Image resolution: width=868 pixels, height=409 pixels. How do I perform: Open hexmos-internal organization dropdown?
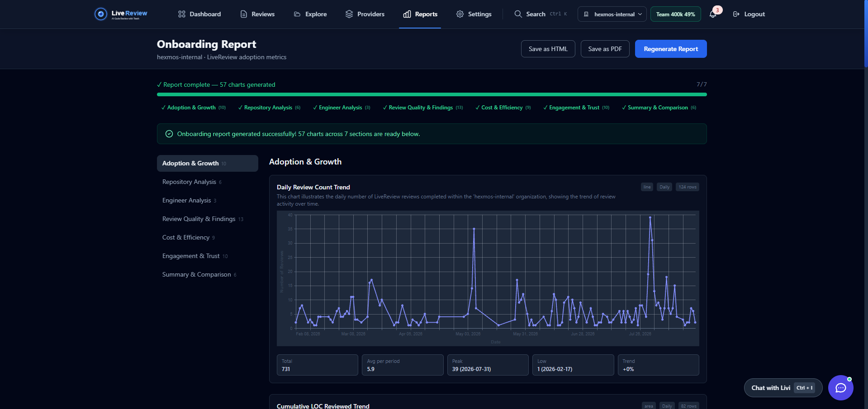(612, 14)
